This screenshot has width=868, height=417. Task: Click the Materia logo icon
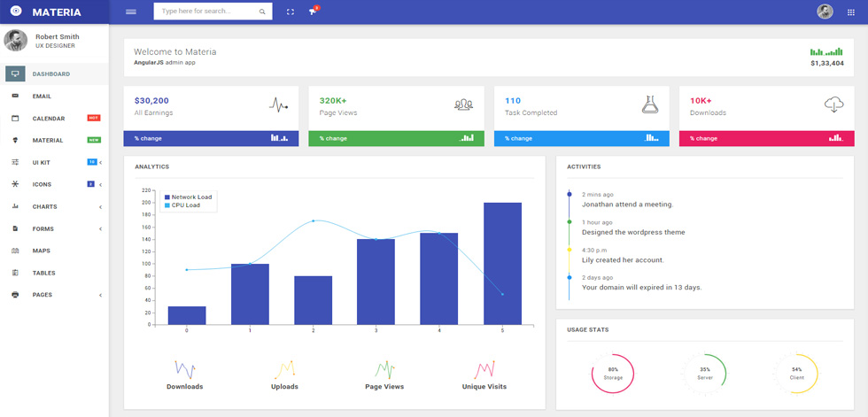click(x=16, y=12)
